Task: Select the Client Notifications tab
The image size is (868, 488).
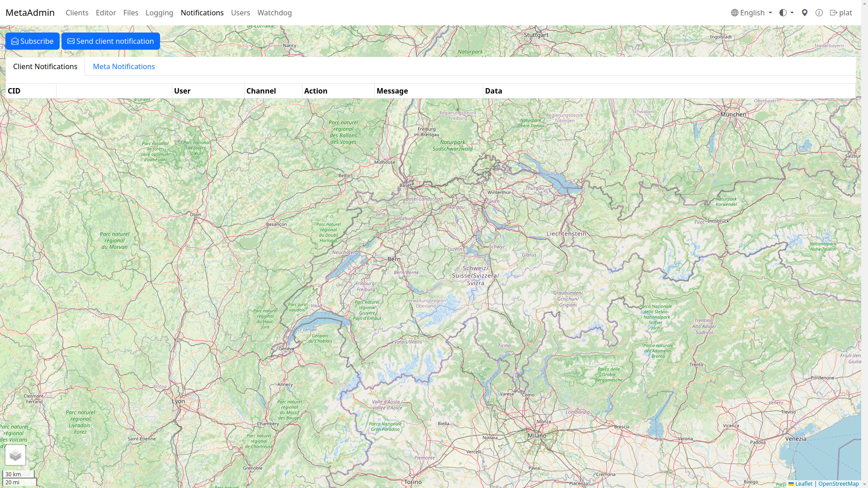Action: point(45,66)
